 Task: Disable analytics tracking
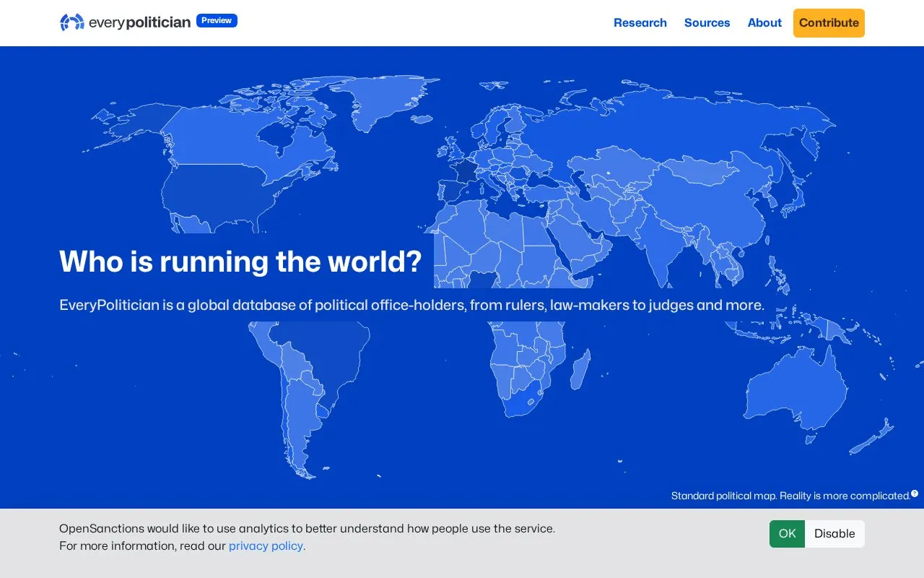click(x=834, y=534)
